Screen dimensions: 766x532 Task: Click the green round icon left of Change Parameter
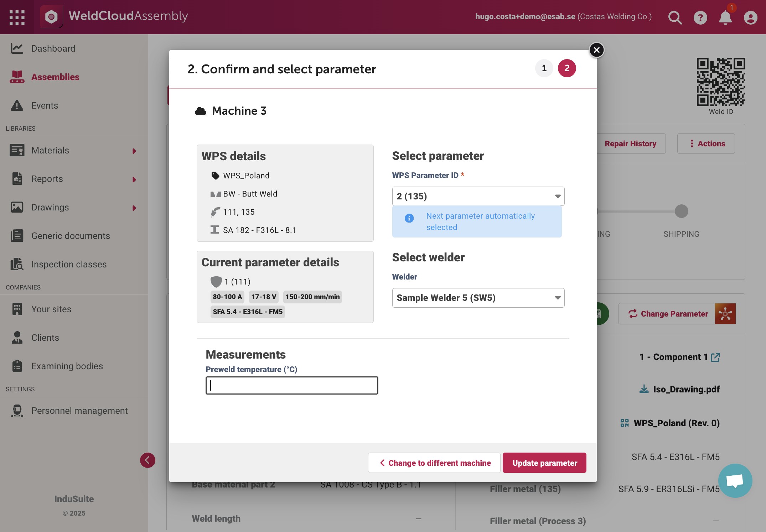click(x=602, y=314)
